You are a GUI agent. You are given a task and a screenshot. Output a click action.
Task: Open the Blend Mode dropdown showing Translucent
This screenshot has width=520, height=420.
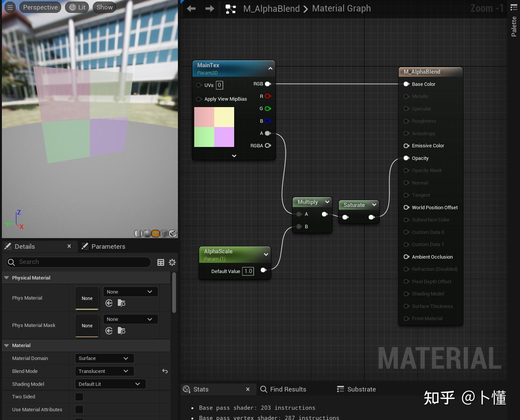pyautogui.click(x=104, y=371)
